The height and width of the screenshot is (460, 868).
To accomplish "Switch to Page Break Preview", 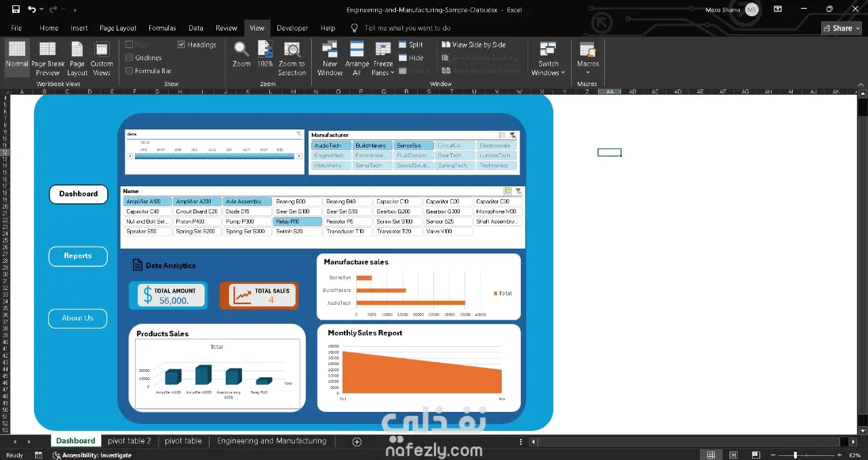I will tap(47, 58).
